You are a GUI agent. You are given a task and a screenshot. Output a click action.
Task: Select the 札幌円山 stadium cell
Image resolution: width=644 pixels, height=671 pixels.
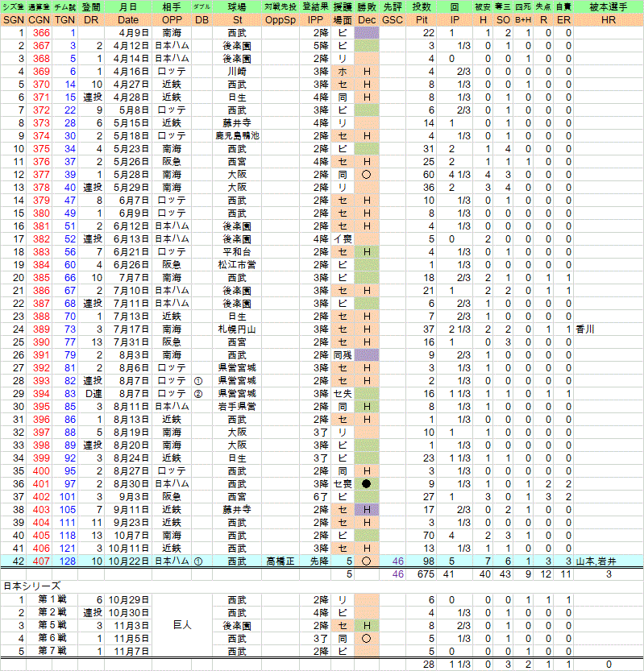237,329
